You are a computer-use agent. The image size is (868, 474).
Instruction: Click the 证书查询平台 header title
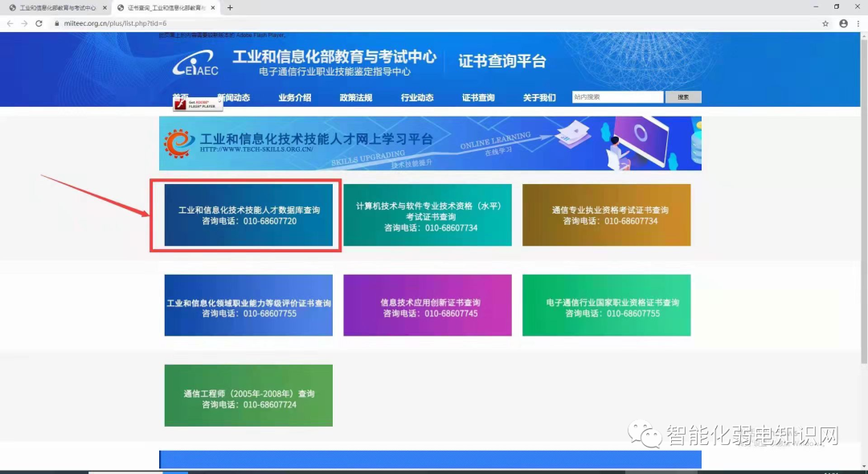click(x=502, y=61)
